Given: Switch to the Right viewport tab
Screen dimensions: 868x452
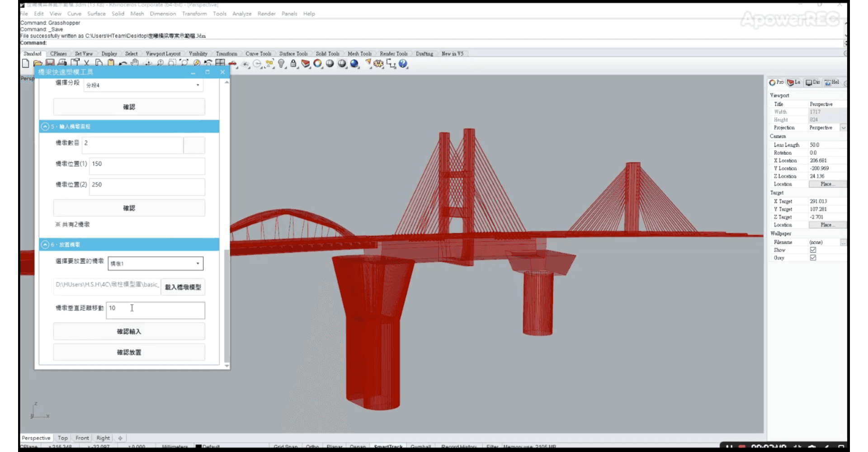Looking at the screenshot, I should pos(103,438).
